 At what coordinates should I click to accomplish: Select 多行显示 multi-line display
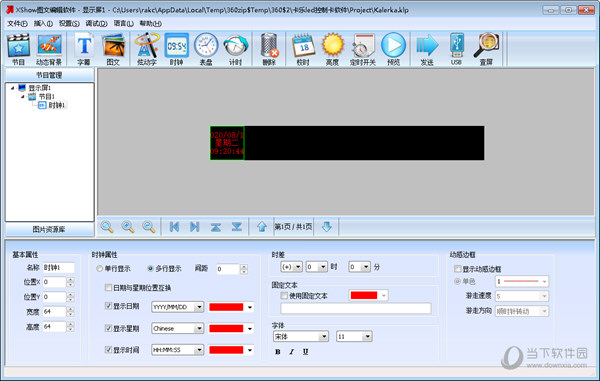165,269
